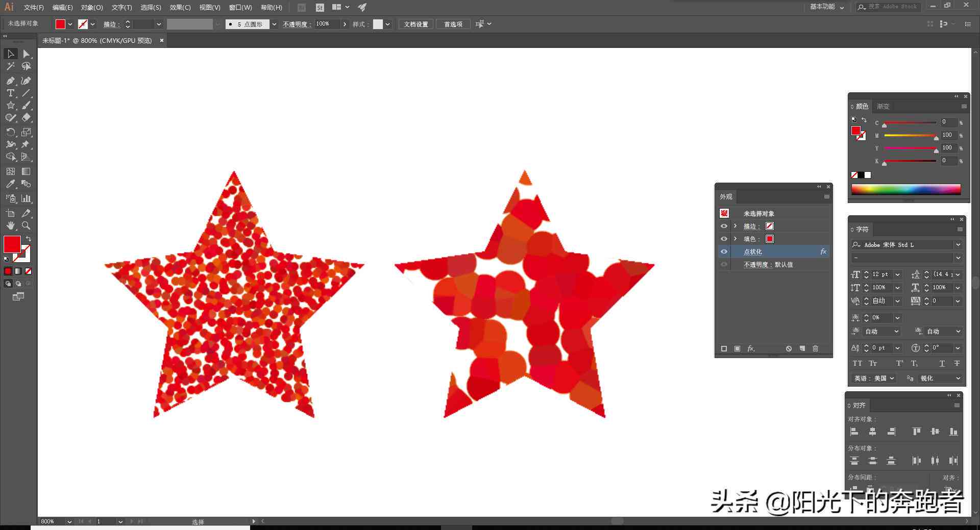Toggle visibility of 不透明度 row
980x530 pixels.
point(724,264)
